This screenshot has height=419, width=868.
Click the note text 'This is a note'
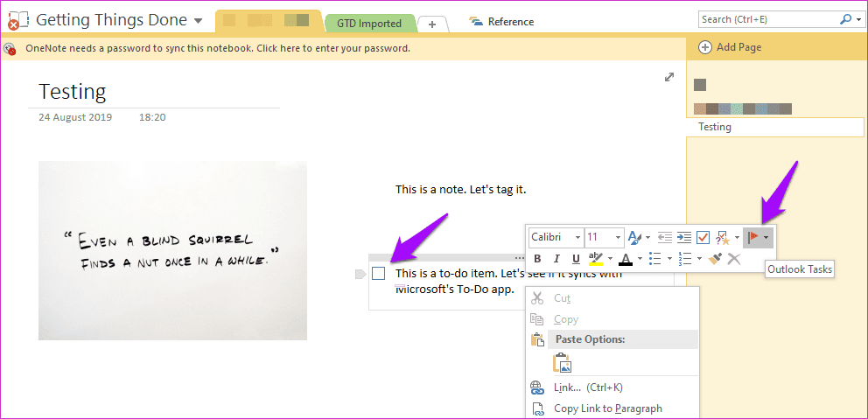[460, 189]
